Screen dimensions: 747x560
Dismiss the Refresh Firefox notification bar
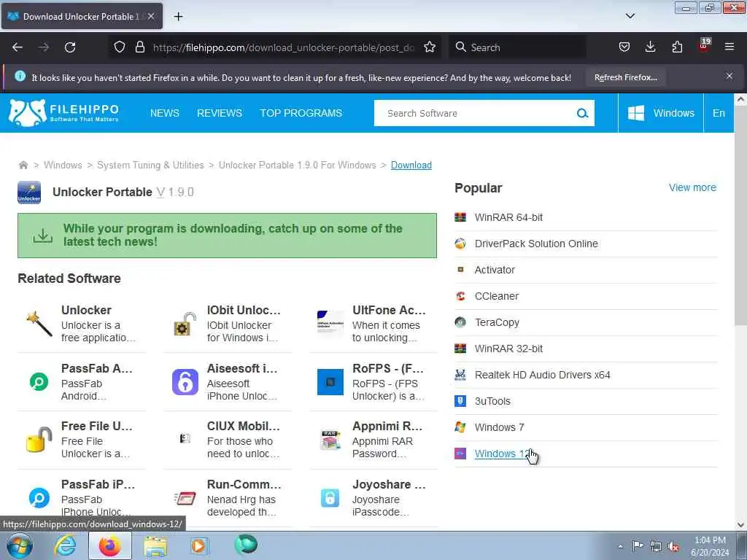pos(729,76)
